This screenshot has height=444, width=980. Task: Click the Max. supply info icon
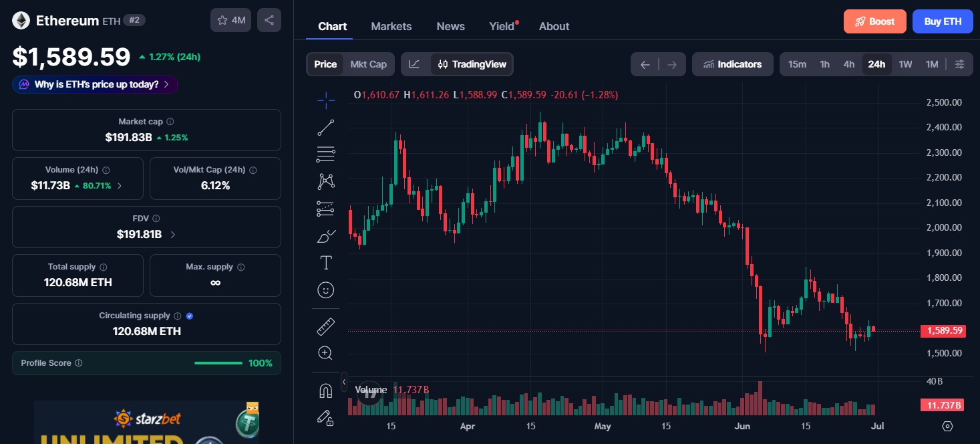[x=240, y=267]
